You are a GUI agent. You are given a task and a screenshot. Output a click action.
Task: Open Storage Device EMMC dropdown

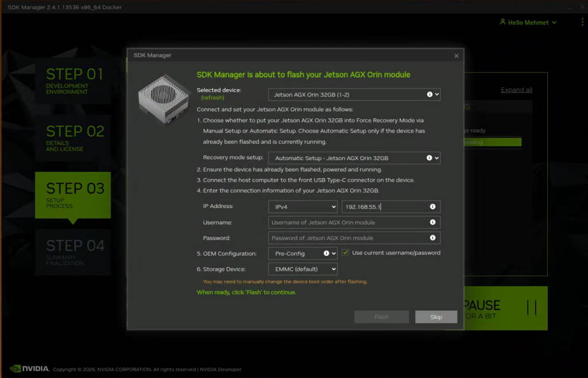(x=303, y=269)
